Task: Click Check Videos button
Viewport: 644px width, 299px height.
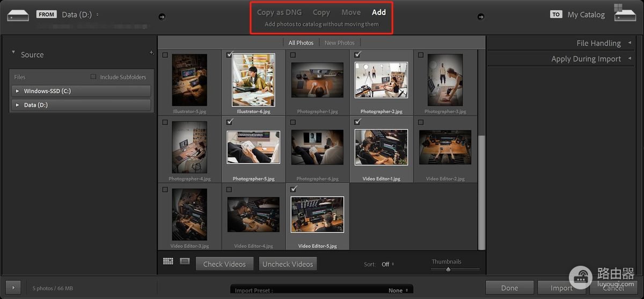Action: point(224,264)
